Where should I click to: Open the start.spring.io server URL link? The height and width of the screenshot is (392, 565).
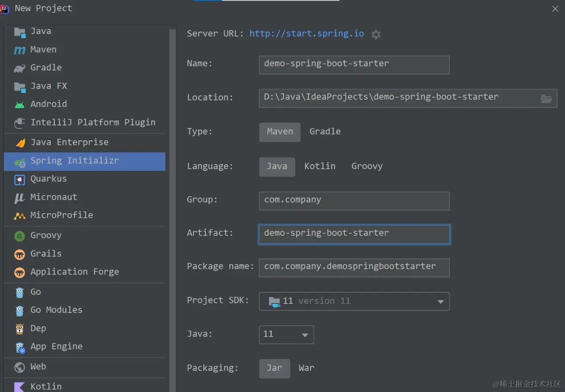(x=307, y=34)
